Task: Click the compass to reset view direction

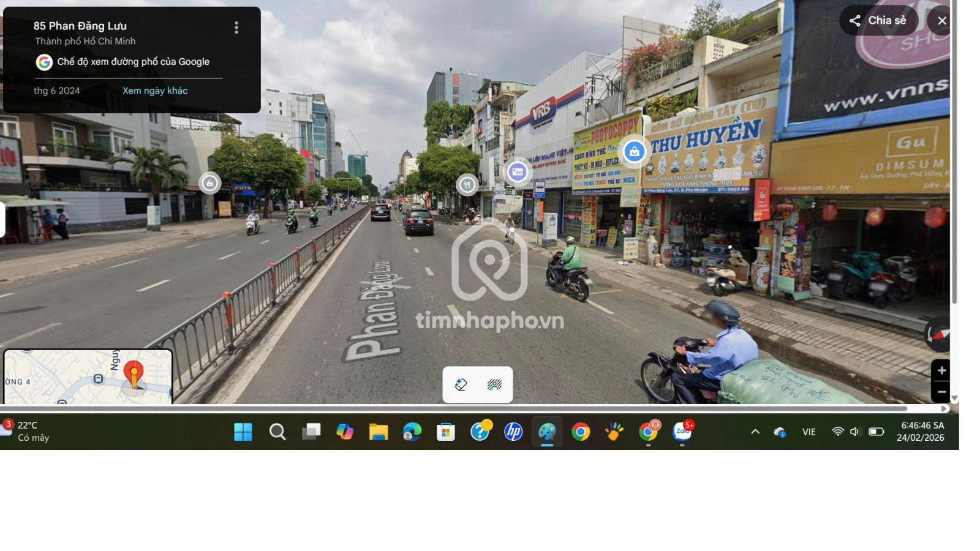Action: 938,334
